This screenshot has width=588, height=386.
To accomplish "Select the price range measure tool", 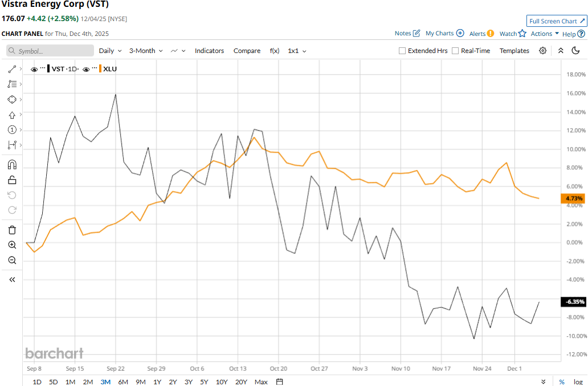I will click(x=12, y=145).
